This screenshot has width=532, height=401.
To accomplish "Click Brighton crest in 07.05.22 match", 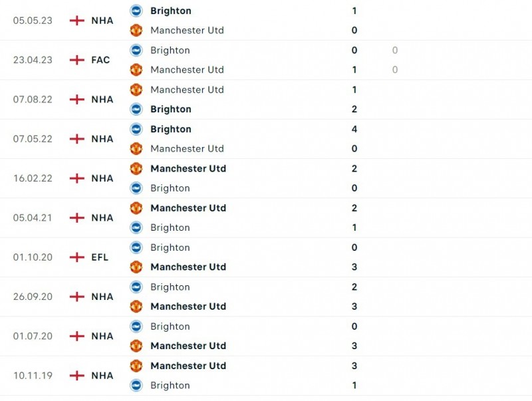I will point(136,129).
